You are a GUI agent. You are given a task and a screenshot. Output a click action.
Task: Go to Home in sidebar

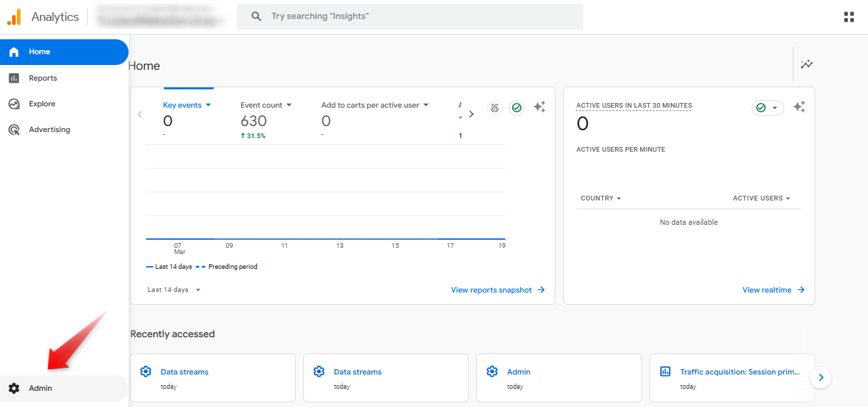click(x=64, y=52)
